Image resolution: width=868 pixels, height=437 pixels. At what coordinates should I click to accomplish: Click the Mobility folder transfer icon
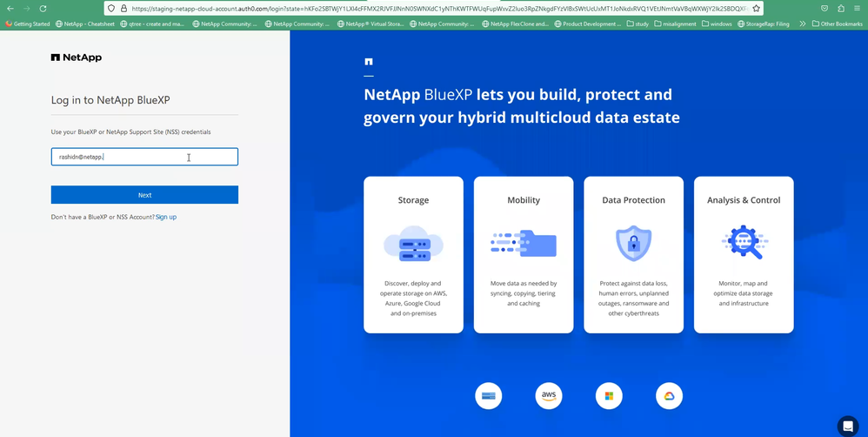pyautogui.click(x=523, y=244)
